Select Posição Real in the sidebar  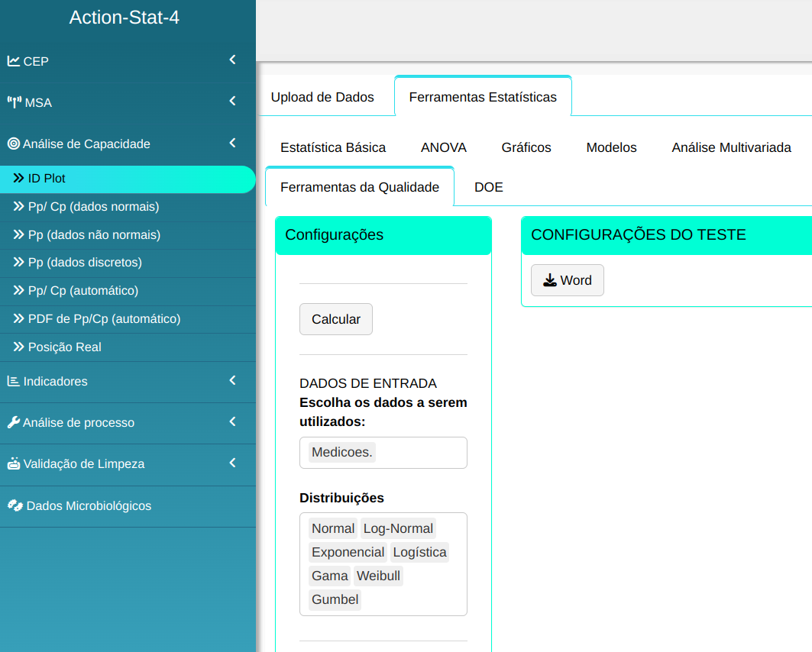64,347
